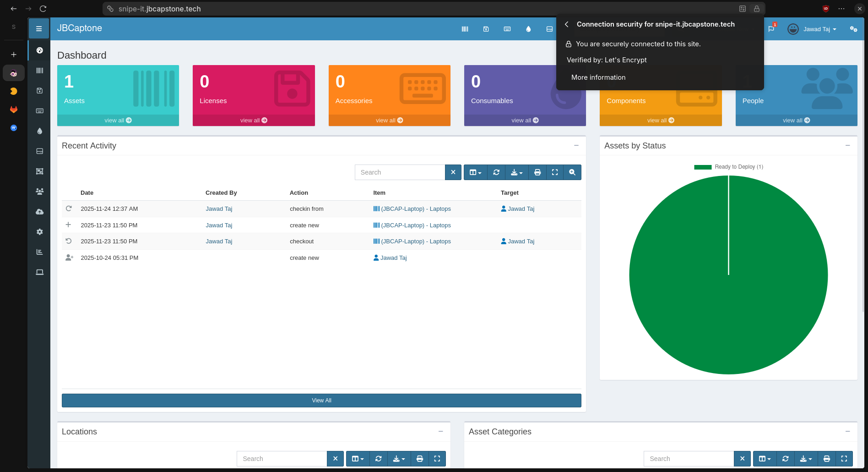Refresh the Recent Activity table
868x472 pixels.
click(496, 172)
